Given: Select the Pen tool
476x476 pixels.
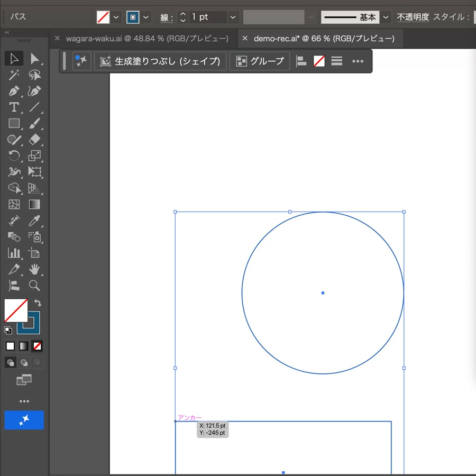Looking at the screenshot, I should pyautogui.click(x=14, y=91).
